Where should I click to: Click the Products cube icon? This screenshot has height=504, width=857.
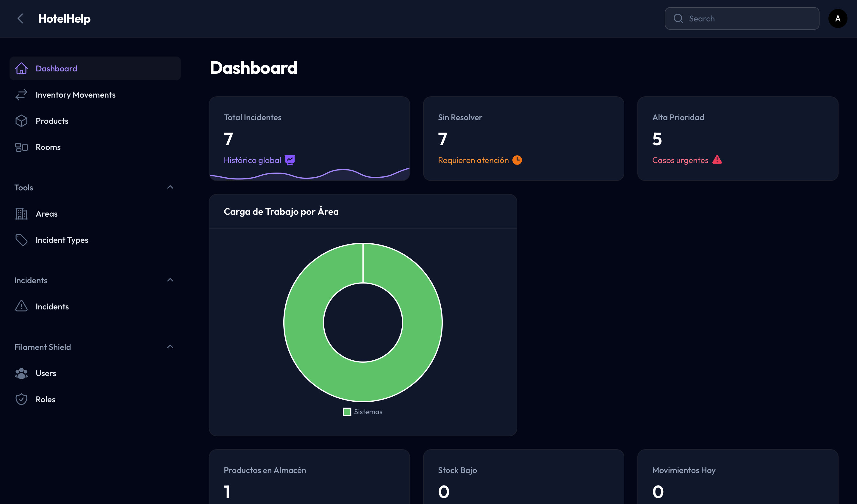tap(21, 121)
